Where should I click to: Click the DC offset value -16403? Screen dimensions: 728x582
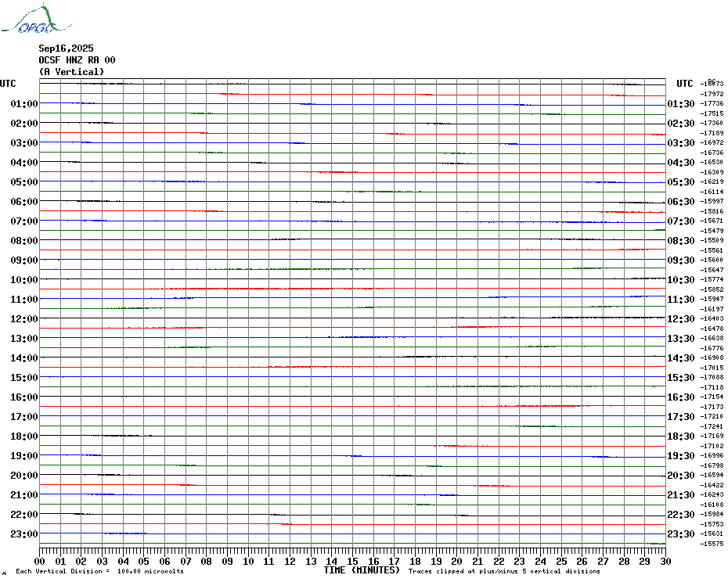pos(712,319)
